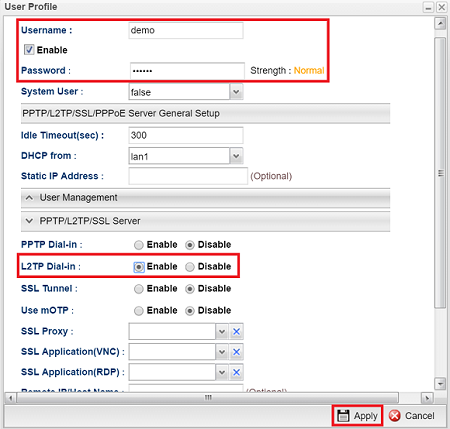Click the horizontal scrollbar right arrow
The image size is (450, 429).
[x=427, y=398]
